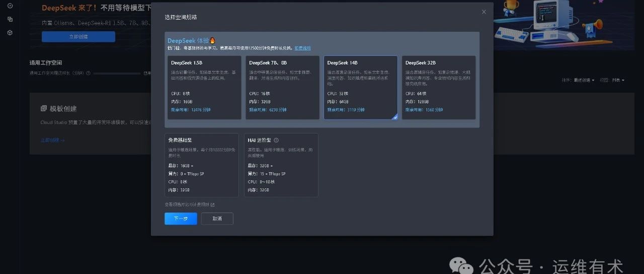Screen dimensions: 644x274
Task: Open the 立即创建 link under 模板创建
Action: (52, 140)
